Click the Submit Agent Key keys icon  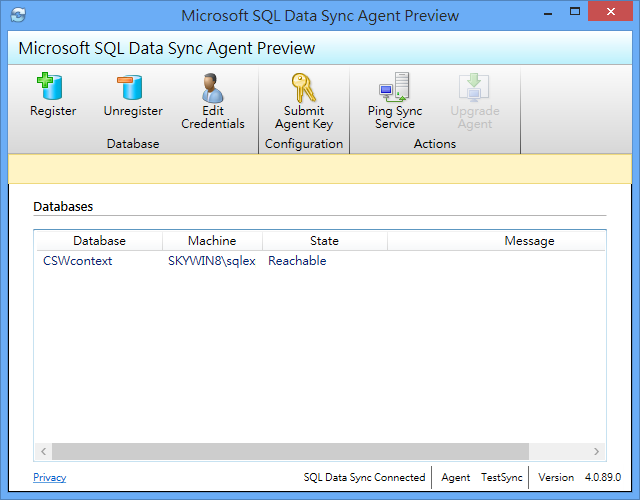click(x=303, y=87)
